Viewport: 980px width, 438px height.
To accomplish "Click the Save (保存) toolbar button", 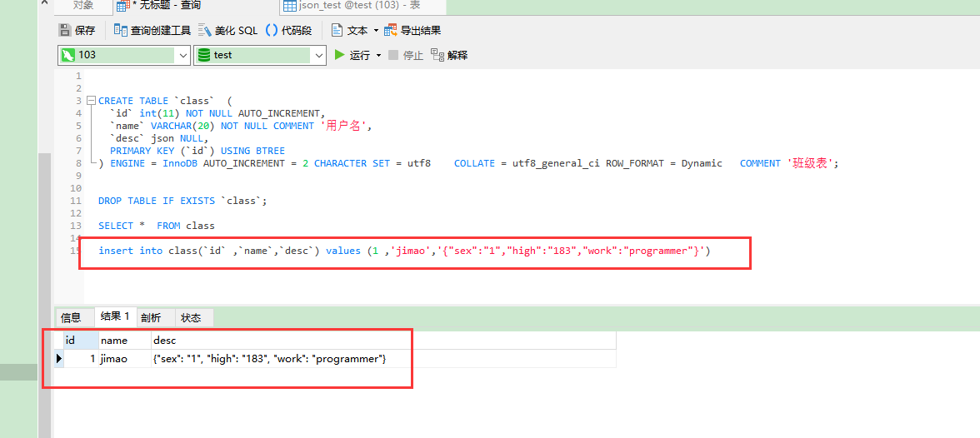I will [x=77, y=30].
